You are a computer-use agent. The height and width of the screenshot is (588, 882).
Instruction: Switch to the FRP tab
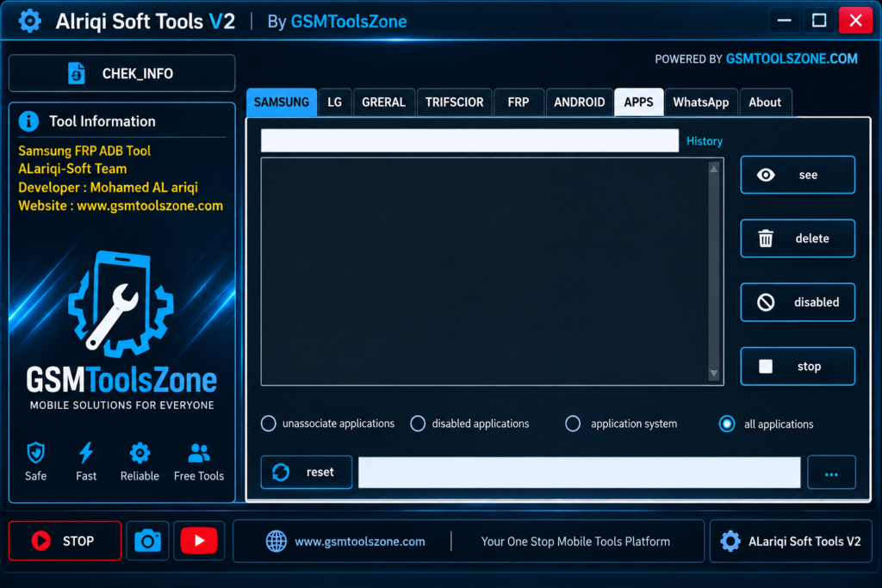point(518,102)
